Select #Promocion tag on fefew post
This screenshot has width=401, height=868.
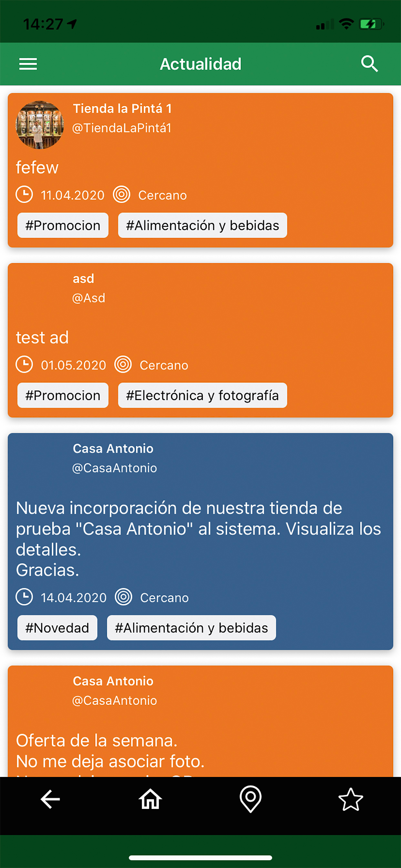coord(63,225)
